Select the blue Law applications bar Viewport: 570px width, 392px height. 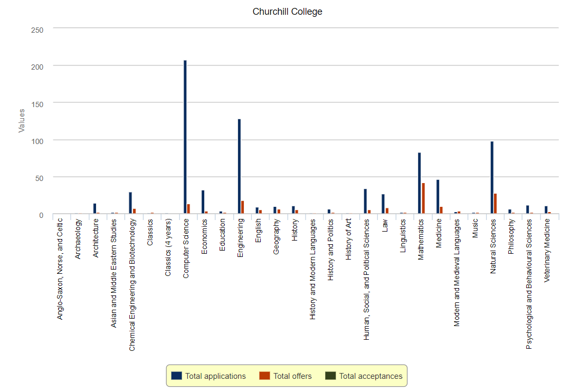click(383, 204)
